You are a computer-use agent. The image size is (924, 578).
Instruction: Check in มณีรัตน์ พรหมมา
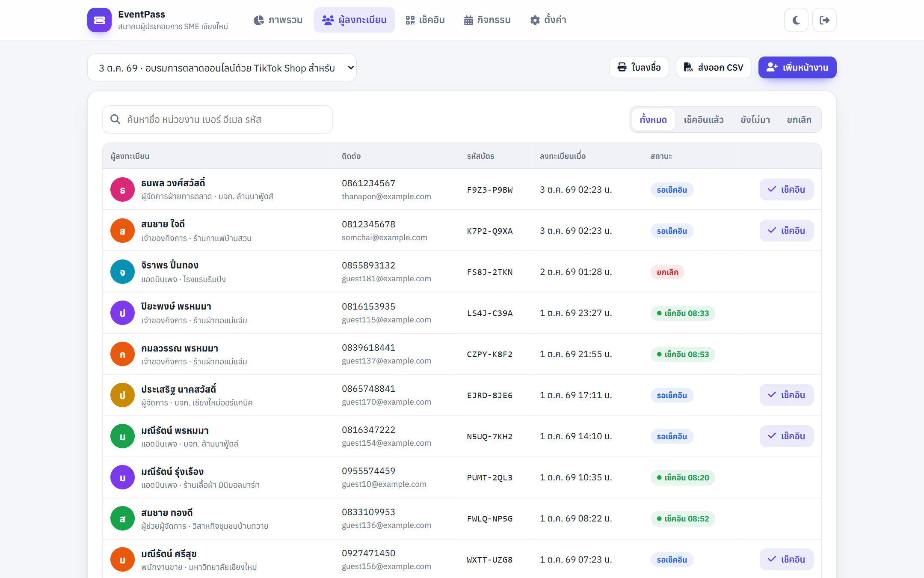786,436
